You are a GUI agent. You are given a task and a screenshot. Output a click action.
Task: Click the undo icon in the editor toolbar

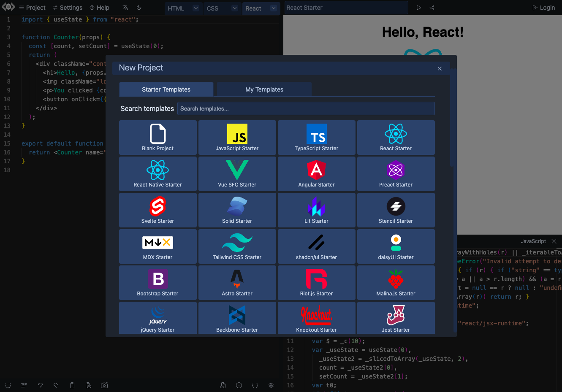point(40,385)
